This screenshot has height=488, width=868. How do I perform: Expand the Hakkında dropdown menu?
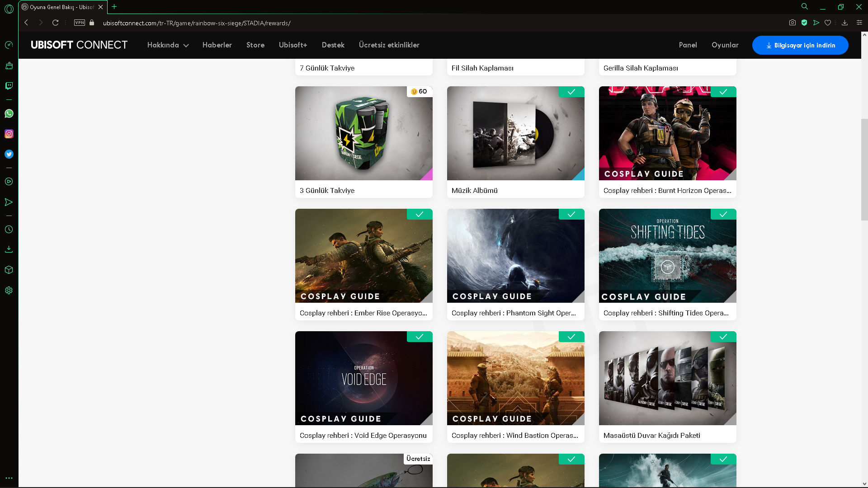(168, 45)
